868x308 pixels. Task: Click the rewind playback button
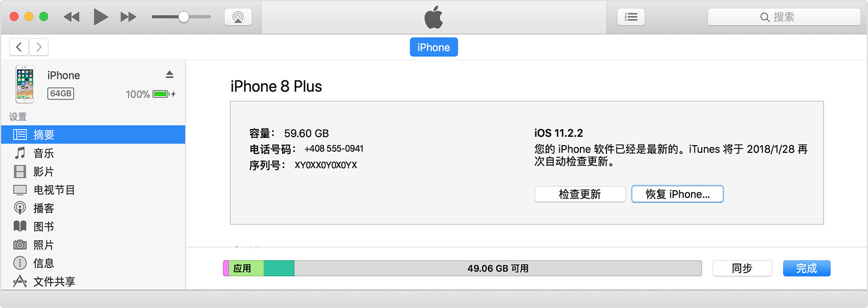[71, 17]
